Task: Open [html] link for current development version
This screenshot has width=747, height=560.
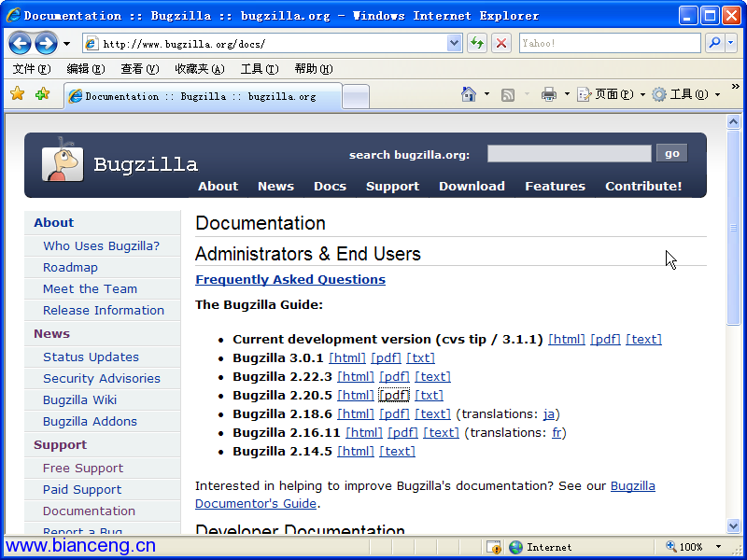Action: click(567, 340)
